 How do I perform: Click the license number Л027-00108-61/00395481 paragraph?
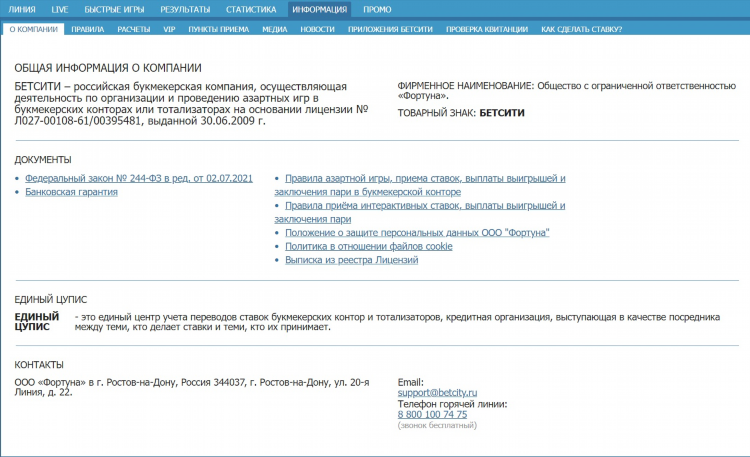(x=191, y=104)
